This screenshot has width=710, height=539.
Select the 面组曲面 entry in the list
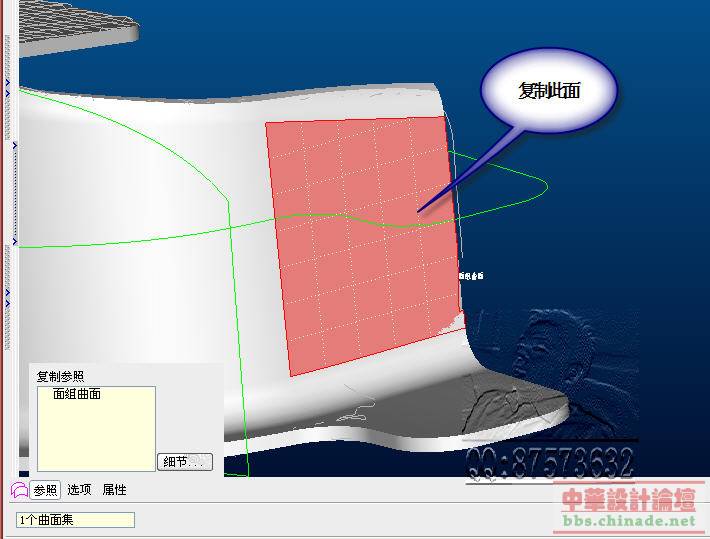pos(77,394)
